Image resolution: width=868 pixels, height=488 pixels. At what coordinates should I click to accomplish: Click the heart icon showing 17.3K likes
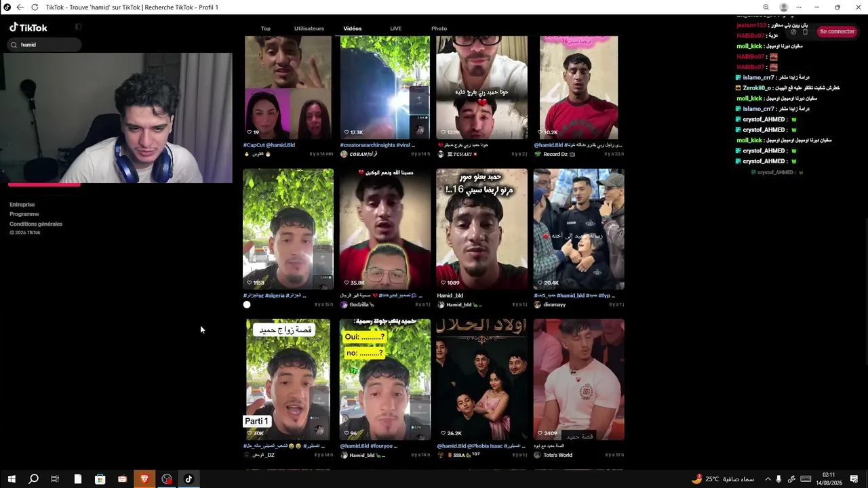pyautogui.click(x=347, y=132)
